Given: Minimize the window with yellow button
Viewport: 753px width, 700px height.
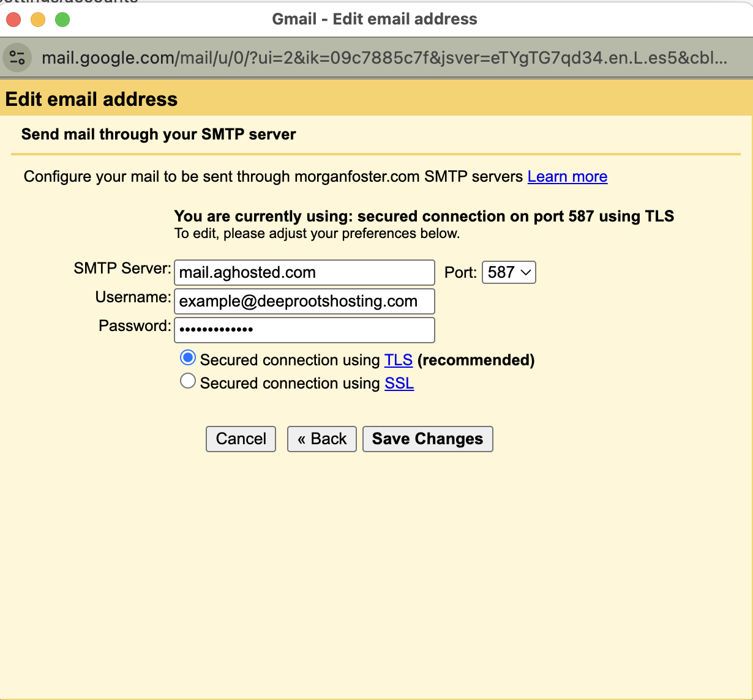Looking at the screenshot, I should pyautogui.click(x=38, y=20).
